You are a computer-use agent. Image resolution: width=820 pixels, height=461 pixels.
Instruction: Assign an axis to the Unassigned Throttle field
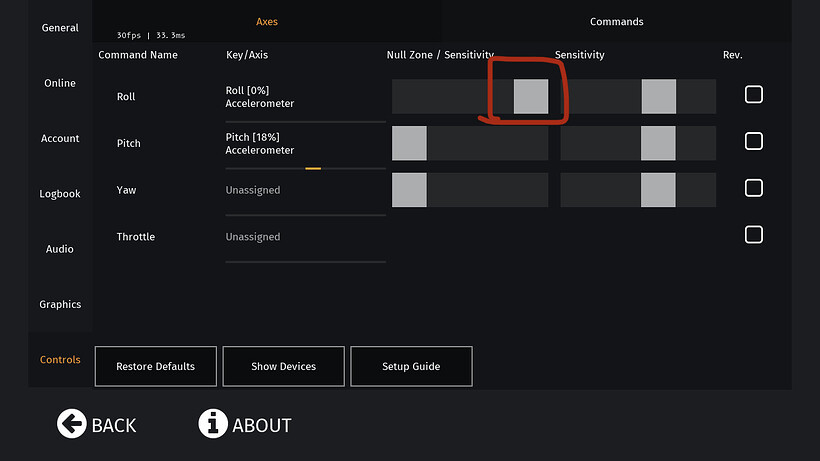point(305,237)
